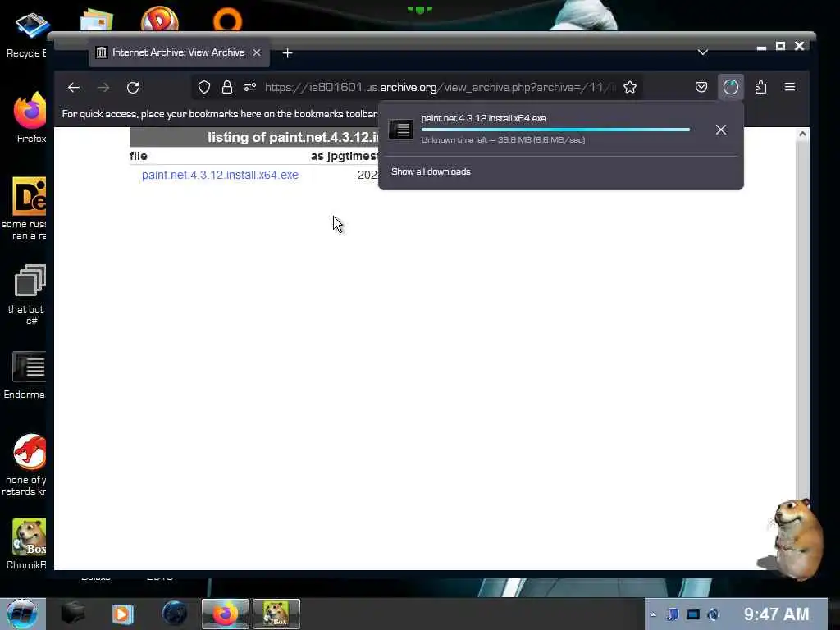Focus the archive.org URL address field

coord(440,87)
